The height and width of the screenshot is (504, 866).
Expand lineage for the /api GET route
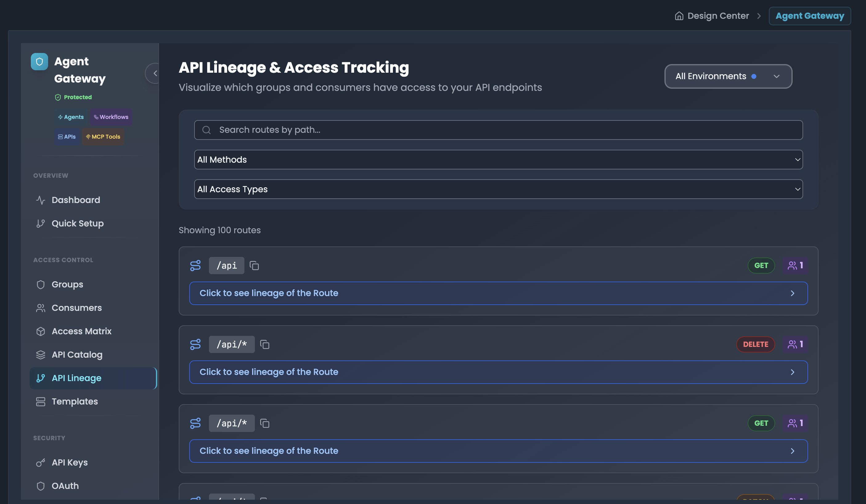(x=498, y=293)
